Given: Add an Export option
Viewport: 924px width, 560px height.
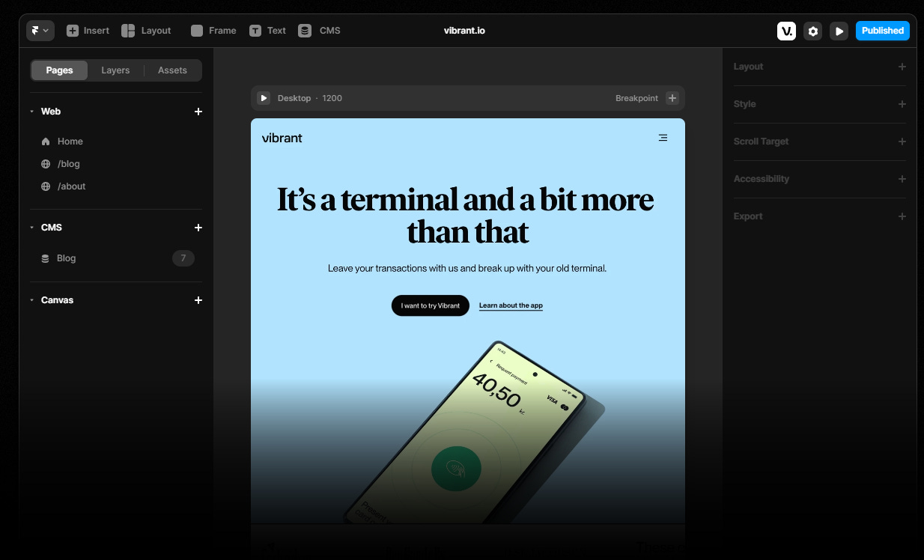Looking at the screenshot, I should (x=902, y=216).
